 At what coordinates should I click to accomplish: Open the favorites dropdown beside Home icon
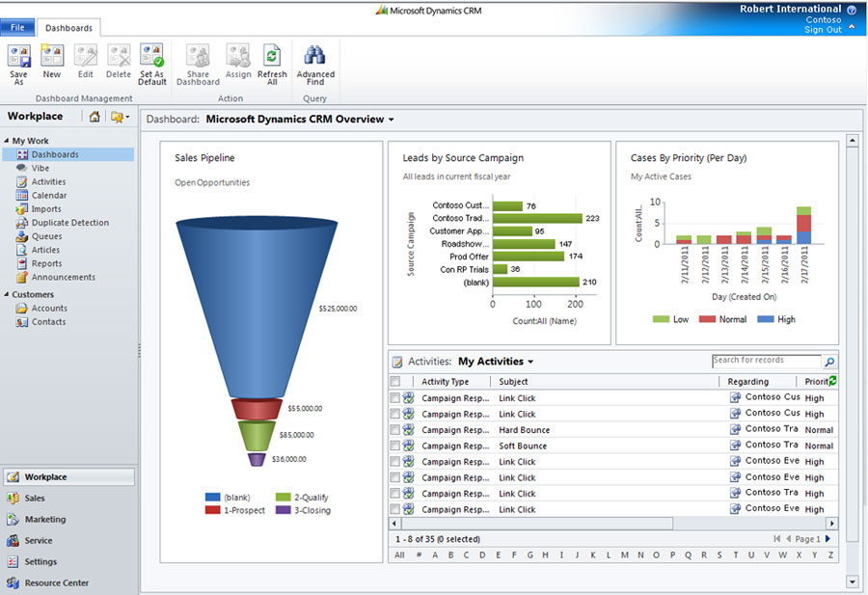pos(121,117)
